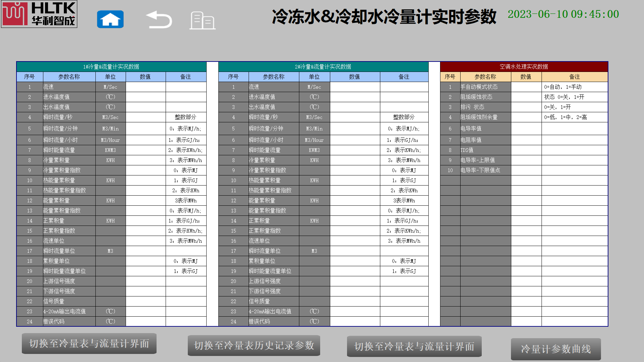Image resolution: width=644 pixels, height=362 pixels.
Task: Select the 空调水处理实况数据 red header
Action: (x=524, y=67)
